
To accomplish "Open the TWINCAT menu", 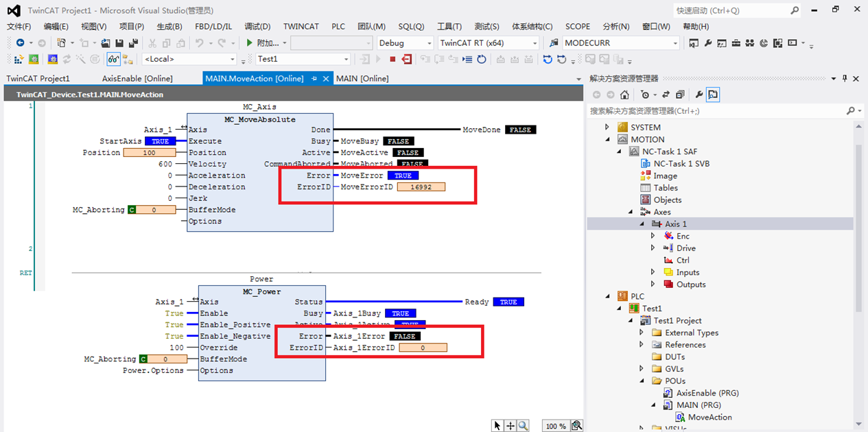I will [x=301, y=26].
